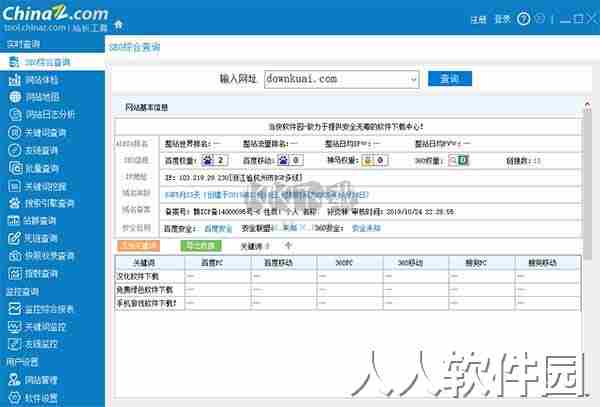The width and height of the screenshot is (600, 407).
Task: Click the 注册 link in title bar
Action: (x=478, y=20)
